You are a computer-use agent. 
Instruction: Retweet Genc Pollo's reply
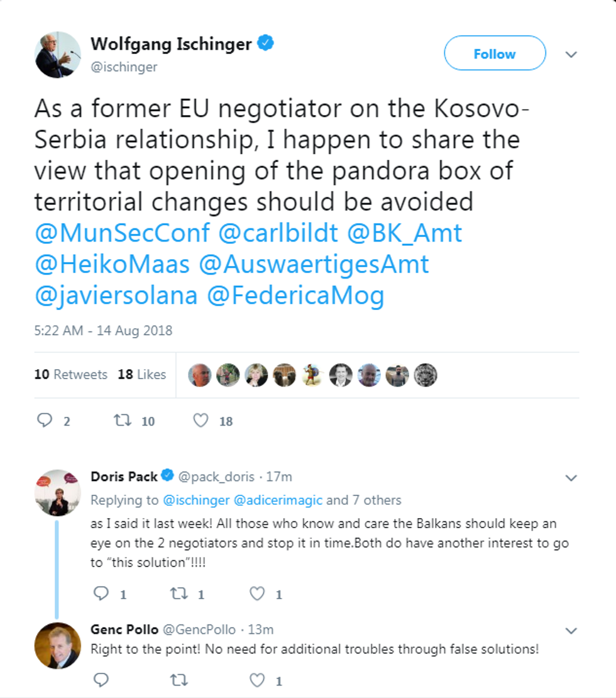tap(179, 680)
